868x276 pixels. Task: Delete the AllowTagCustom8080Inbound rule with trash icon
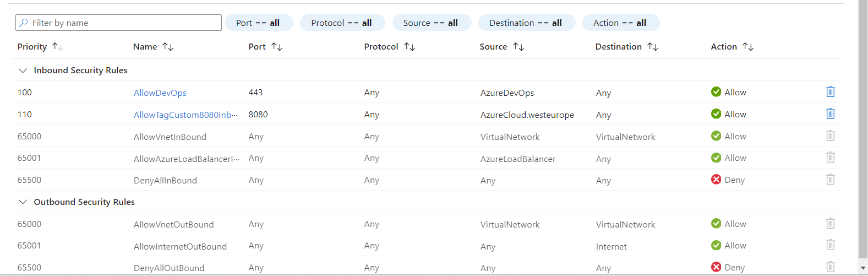(830, 114)
